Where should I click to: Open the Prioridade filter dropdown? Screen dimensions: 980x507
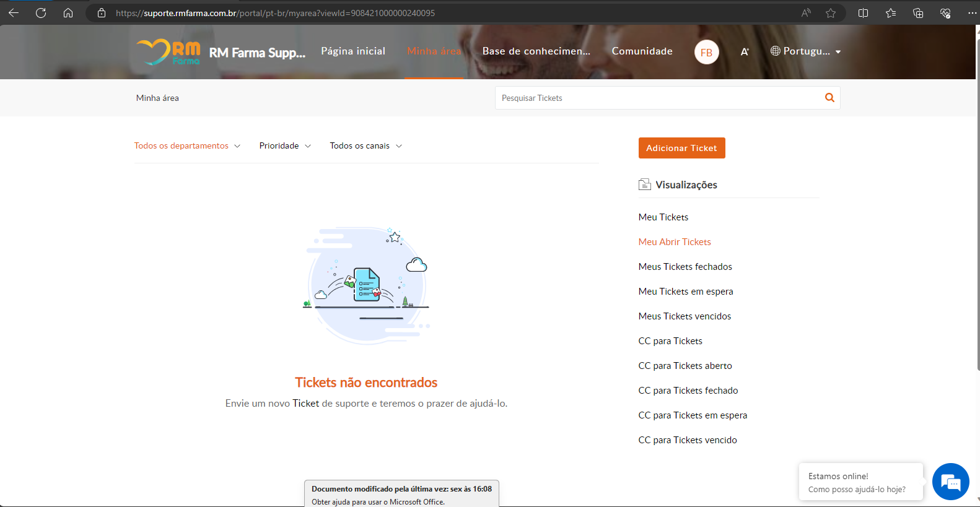(x=285, y=146)
